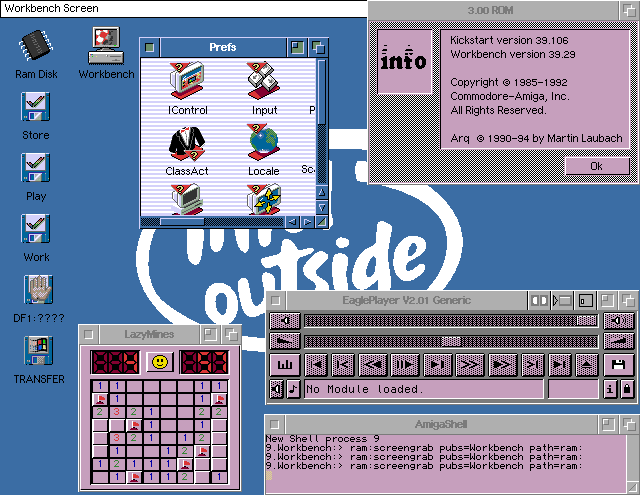
Task: Click 'Commodore-Amiga, Inc.' text
Action: coord(510,96)
